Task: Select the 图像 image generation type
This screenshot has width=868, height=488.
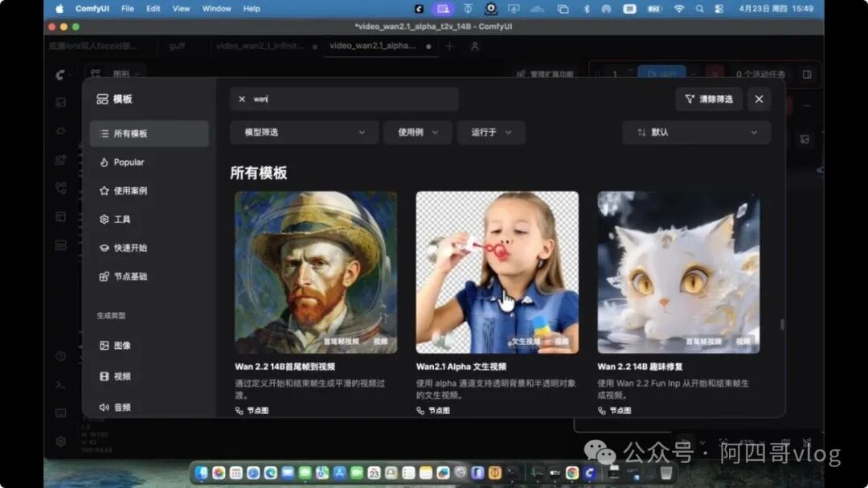Action: (x=149, y=346)
